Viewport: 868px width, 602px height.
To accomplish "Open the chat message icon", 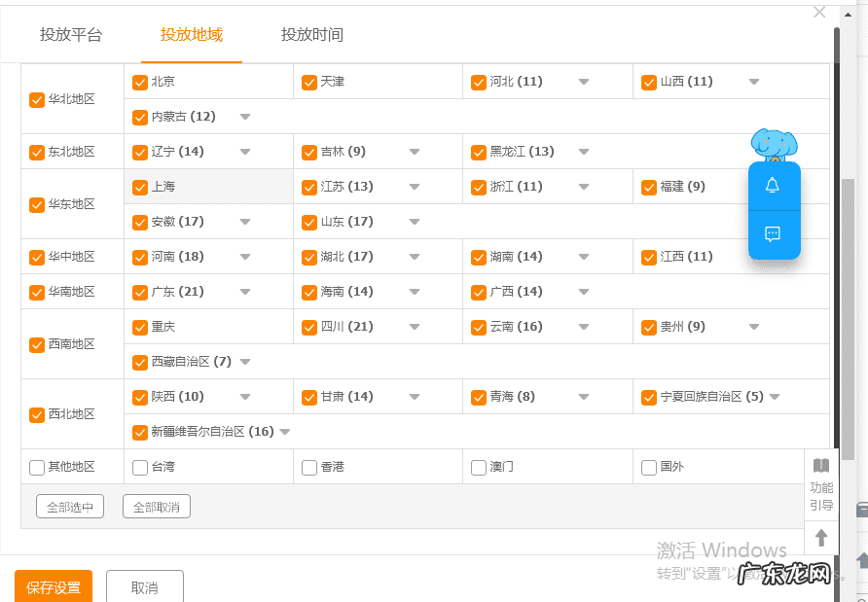I will point(773,234).
